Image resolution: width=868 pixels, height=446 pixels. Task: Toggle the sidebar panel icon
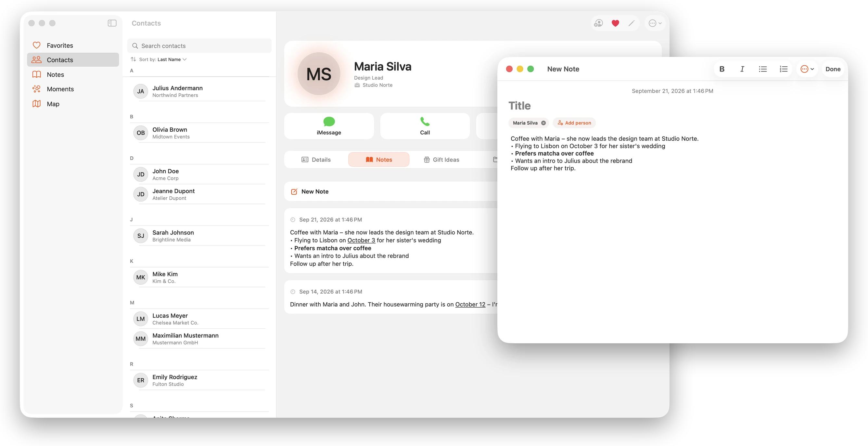[112, 23]
